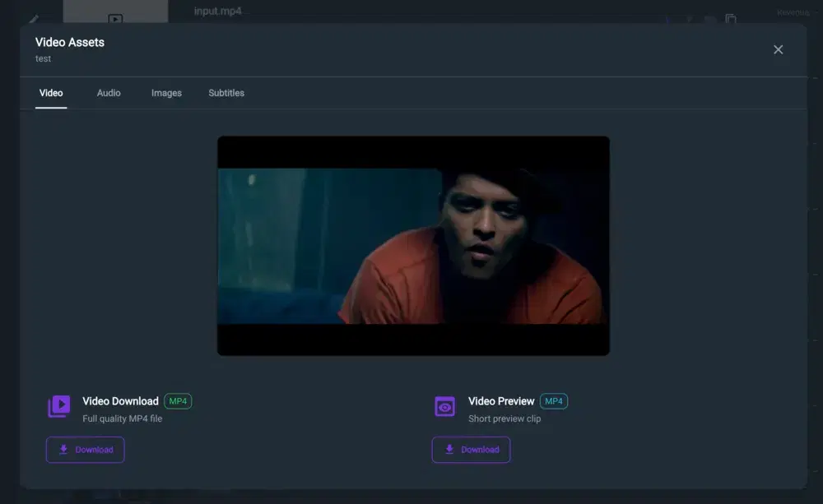Download the short preview clip
Viewport: 823px width, 504px height.
pos(471,450)
